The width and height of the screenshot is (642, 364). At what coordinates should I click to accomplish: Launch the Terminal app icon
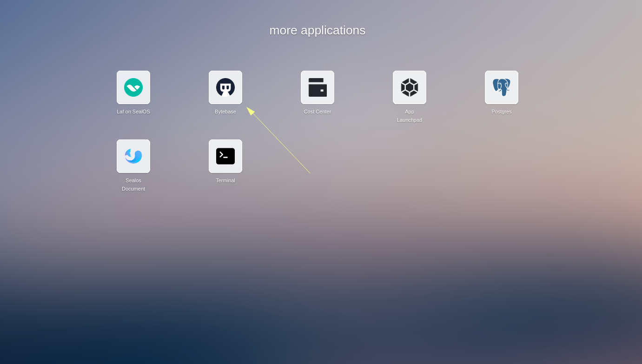tap(225, 156)
